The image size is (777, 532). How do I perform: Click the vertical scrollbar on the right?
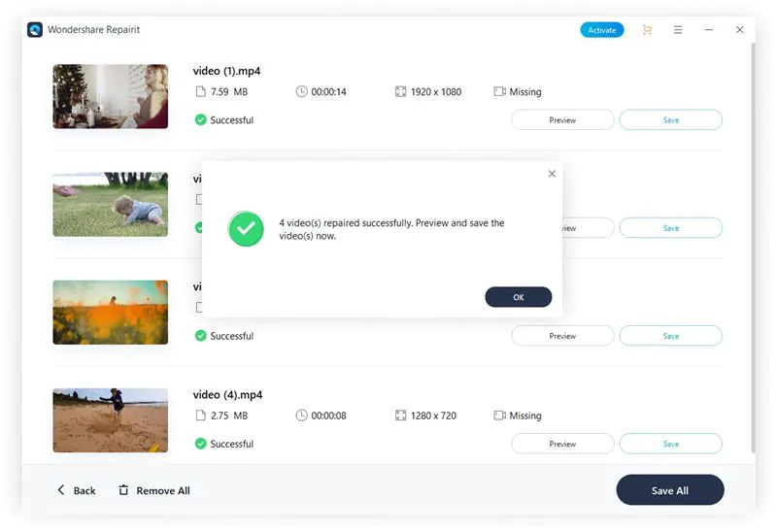pyautogui.click(x=753, y=243)
